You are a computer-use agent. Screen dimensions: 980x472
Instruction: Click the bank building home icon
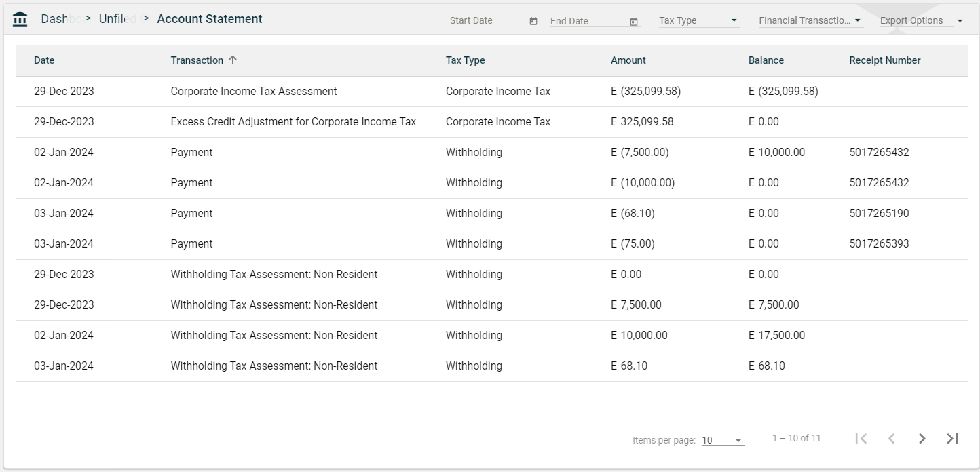point(20,20)
